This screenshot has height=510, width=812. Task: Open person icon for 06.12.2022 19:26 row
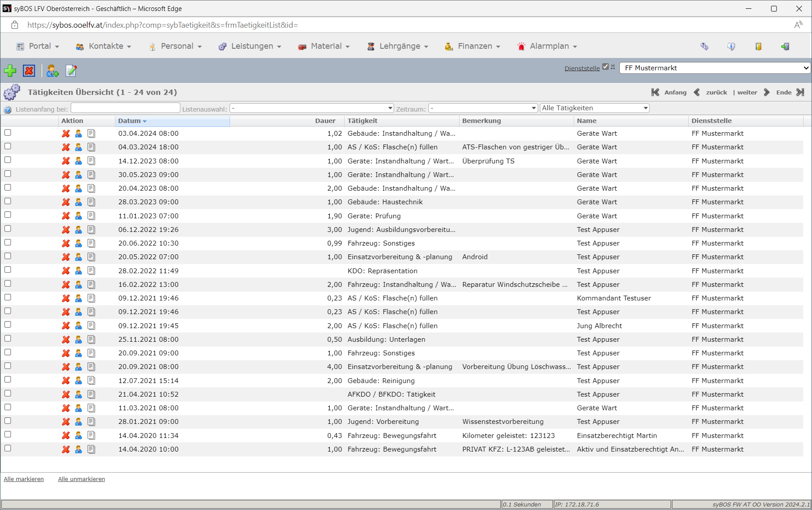pyautogui.click(x=79, y=230)
